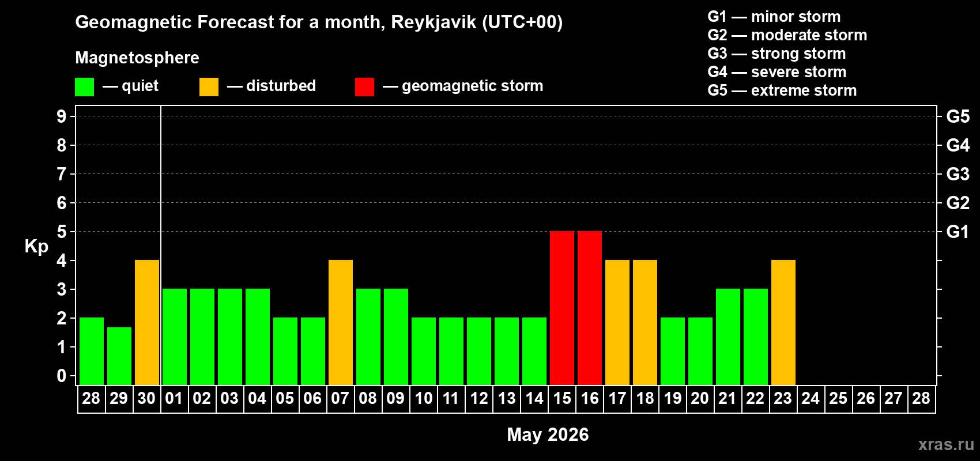Viewport: 980px width, 461px height.
Task: Select the green bar for May 10
Action: click(424, 351)
